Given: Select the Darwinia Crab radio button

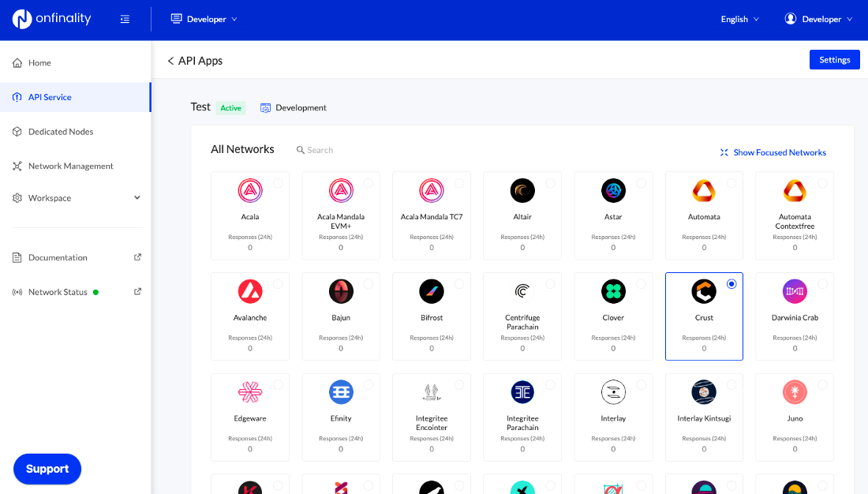Looking at the screenshot, I should pos(822,283).
